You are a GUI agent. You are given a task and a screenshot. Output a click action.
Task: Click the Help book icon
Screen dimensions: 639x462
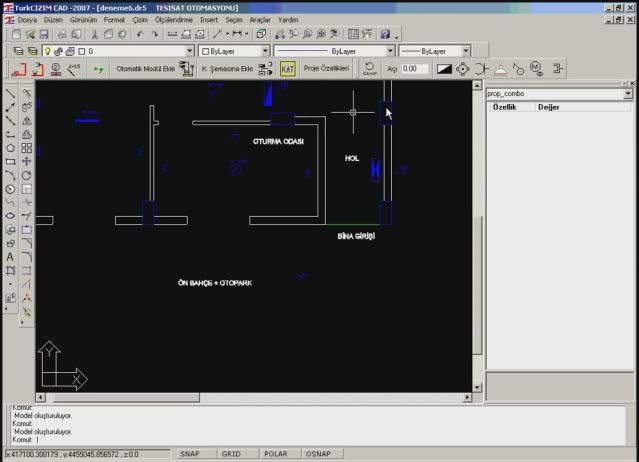(x=385, y=35)
